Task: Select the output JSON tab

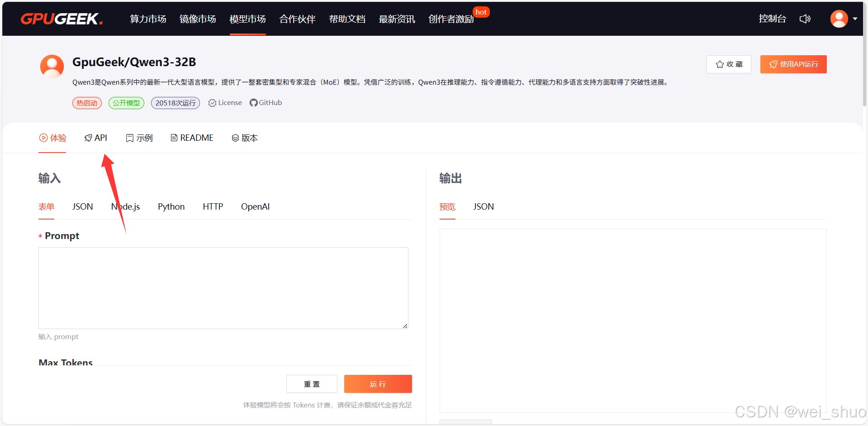Action: [484, 207]
